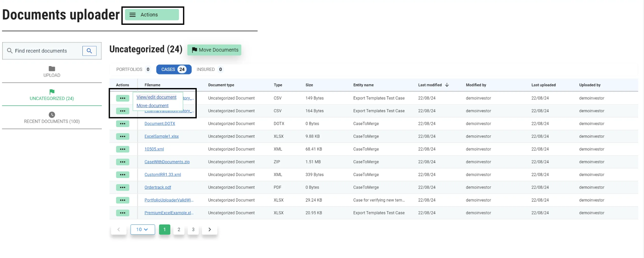Switch to the Portfolios tab
The image size is (644, 258).
click(x=133, y=69)
